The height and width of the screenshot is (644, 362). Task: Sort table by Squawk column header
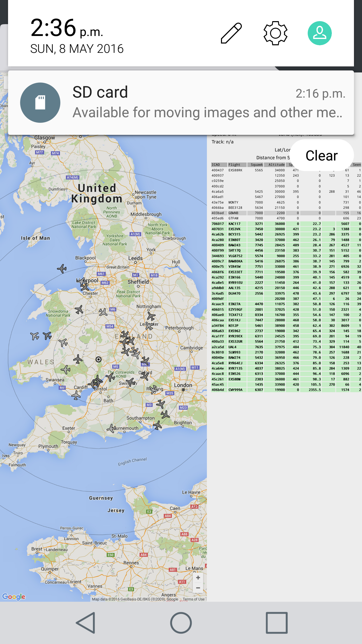[x=255, y=165]
